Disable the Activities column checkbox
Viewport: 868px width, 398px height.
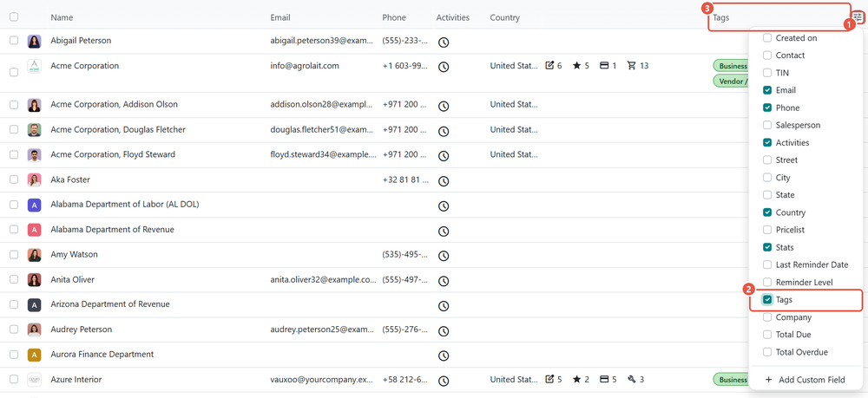click(767, 142)
